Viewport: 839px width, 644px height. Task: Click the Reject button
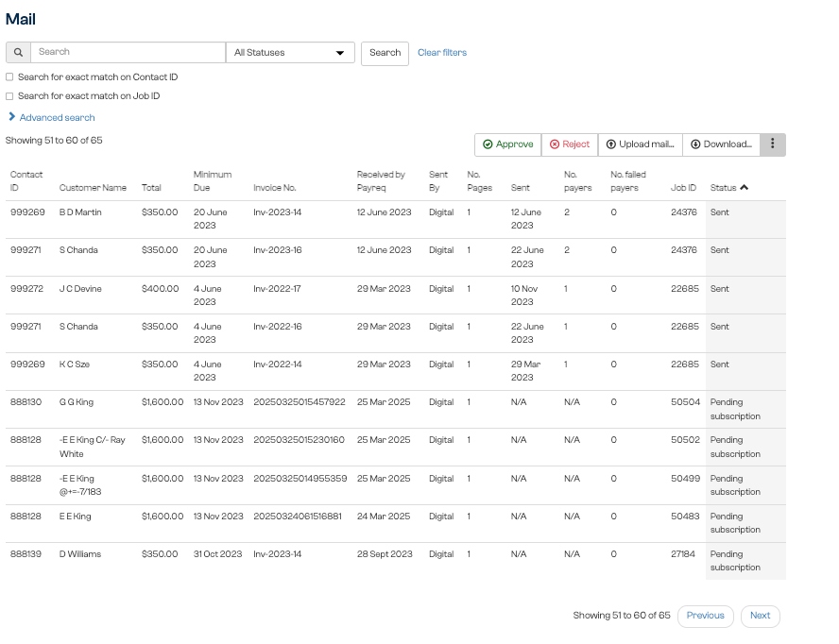click(570, 144)
